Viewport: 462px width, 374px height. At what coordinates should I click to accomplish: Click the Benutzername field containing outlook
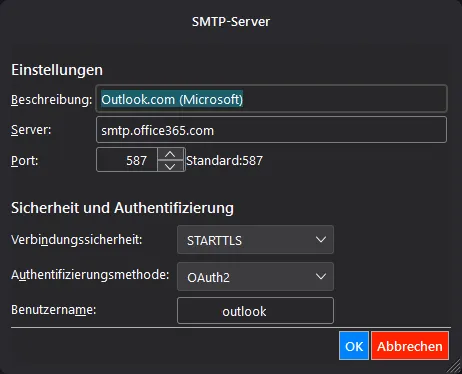255,311
